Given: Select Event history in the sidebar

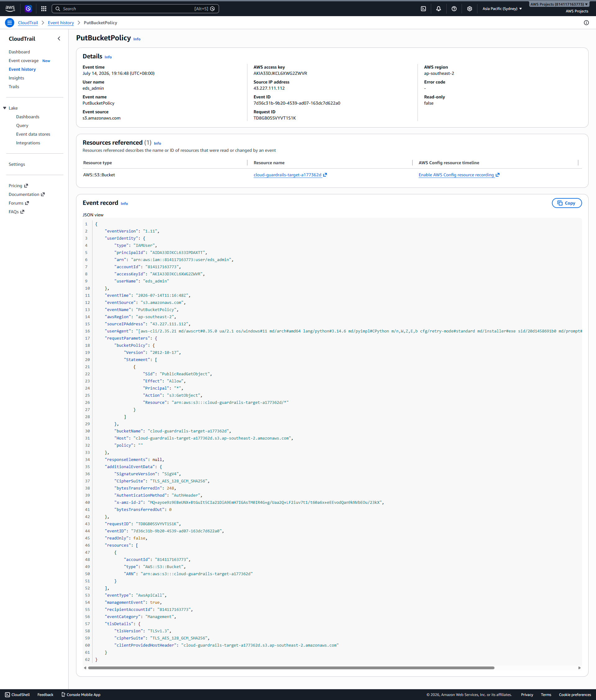Looking at the screenshot, I should point(22,69).
